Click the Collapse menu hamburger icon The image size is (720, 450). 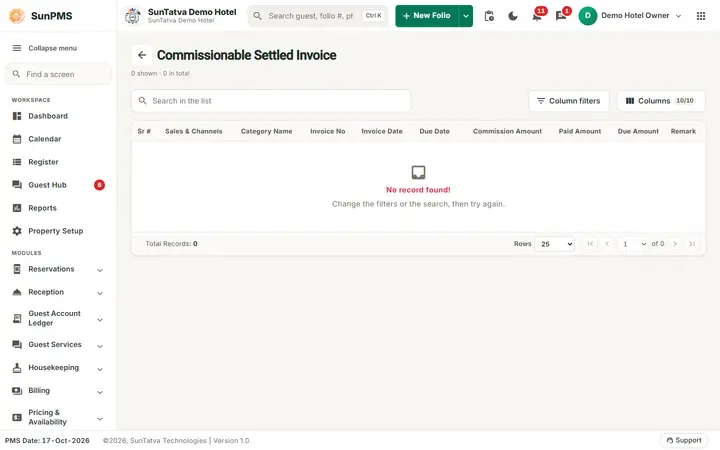17,48
